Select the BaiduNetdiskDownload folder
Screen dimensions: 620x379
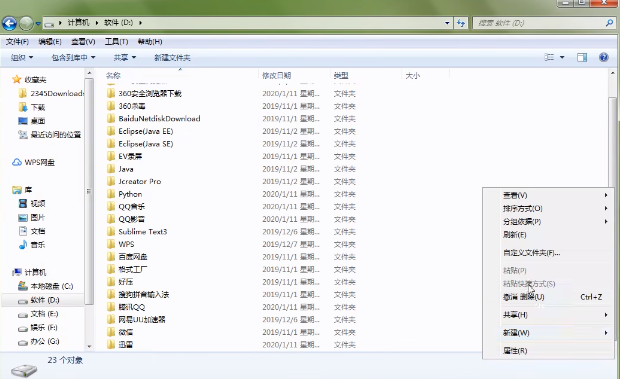pyautogui.click(x=153, y=119)
